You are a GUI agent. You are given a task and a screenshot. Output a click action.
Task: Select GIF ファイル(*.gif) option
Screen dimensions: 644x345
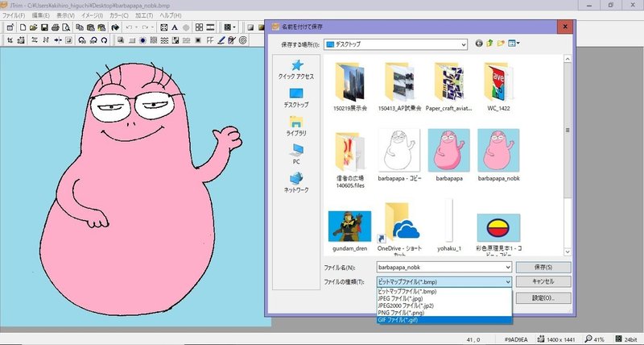click(444, 319)
